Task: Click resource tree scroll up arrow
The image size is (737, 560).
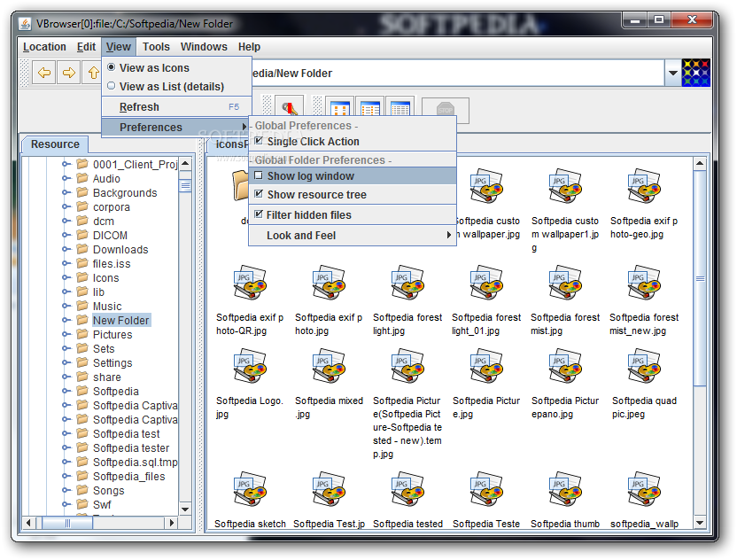Action: click(185, 163)
